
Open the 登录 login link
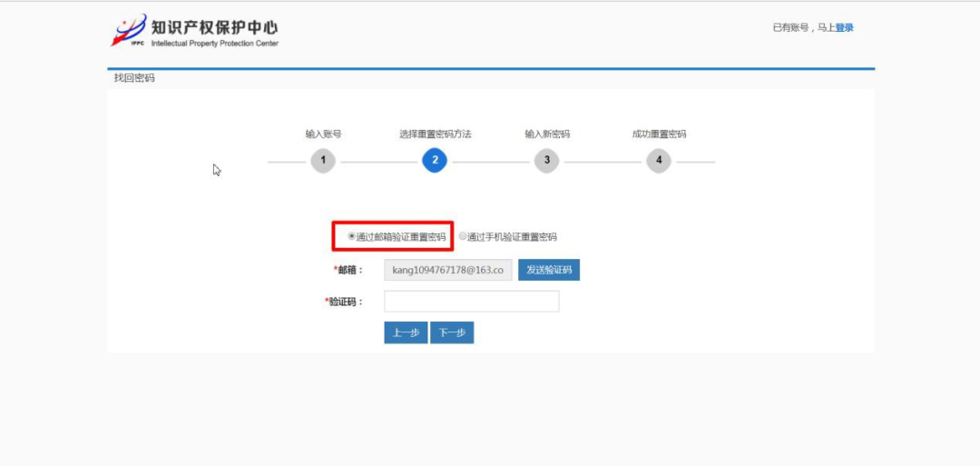[x=844, y=27]
